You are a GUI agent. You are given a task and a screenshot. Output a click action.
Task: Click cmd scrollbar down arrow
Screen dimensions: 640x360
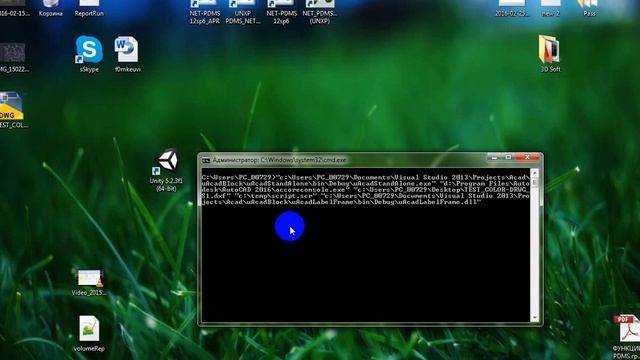click(x=534, y=318)
